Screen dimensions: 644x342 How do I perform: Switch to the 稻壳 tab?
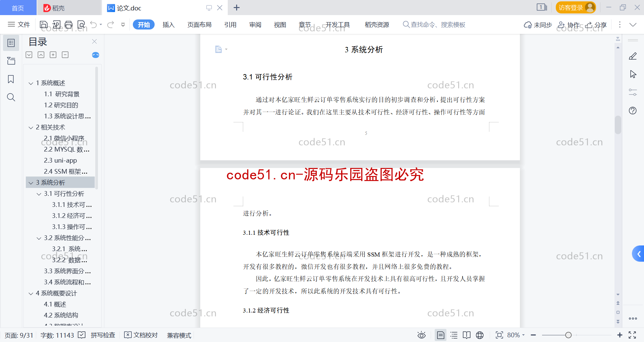click(69, 8)
